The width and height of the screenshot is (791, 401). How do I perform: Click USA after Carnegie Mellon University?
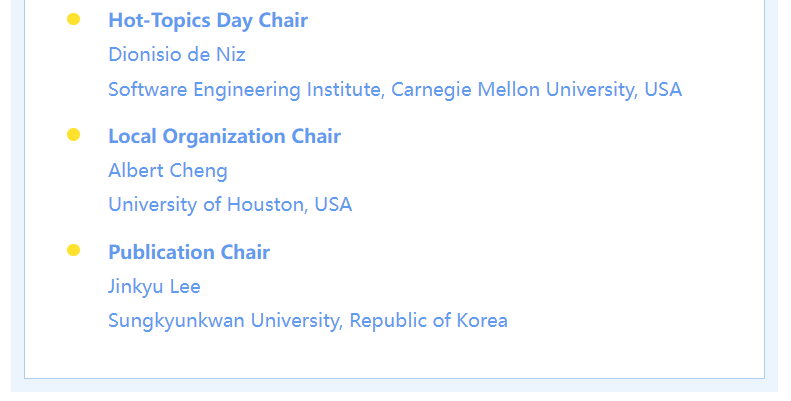click(663, 90)
